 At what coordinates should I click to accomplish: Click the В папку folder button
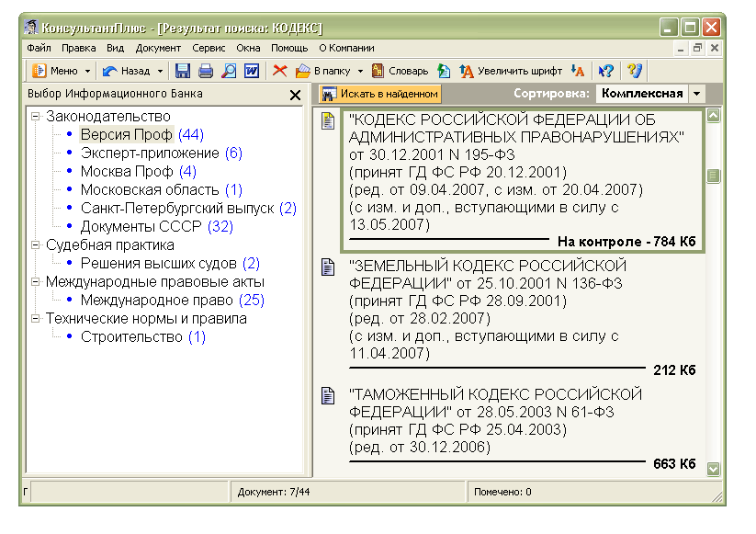coord(323,71)
